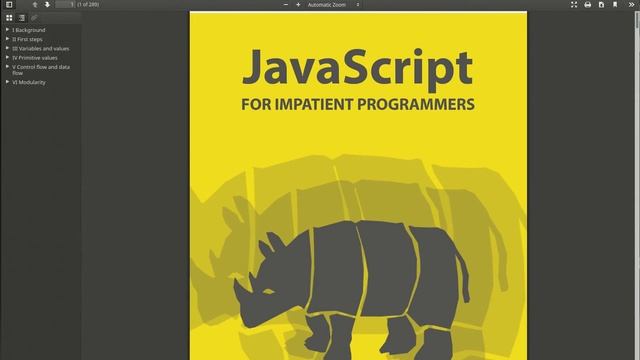This screenshot has height=360, width=640.
Task: Go to next page arrow
Action: [47, 4]
